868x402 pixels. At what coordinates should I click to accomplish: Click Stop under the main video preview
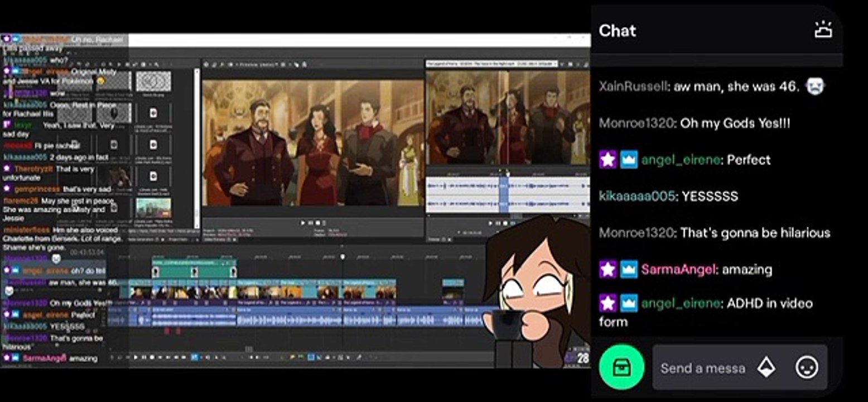(317, 223)
